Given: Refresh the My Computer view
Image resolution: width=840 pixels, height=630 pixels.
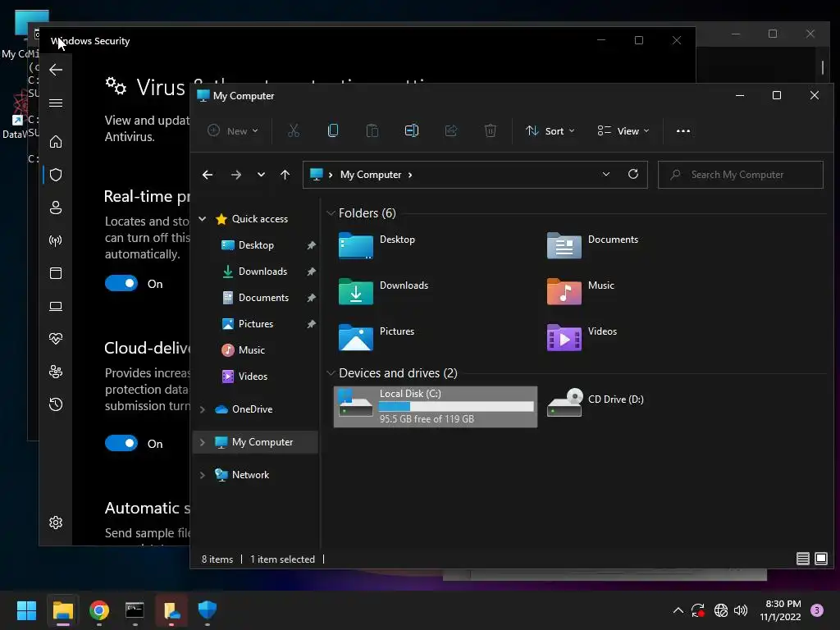Looking at the screenshot, I should tap(633, 174).
